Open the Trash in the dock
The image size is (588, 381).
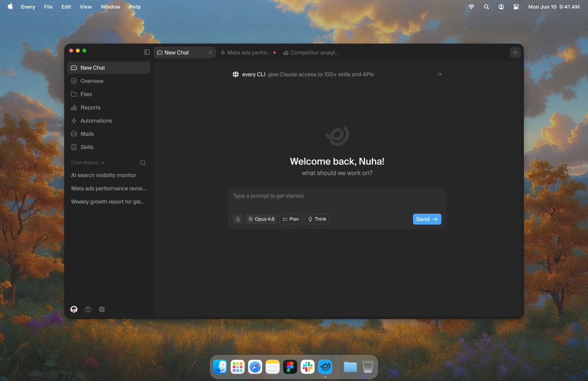[x=368, y=367]
